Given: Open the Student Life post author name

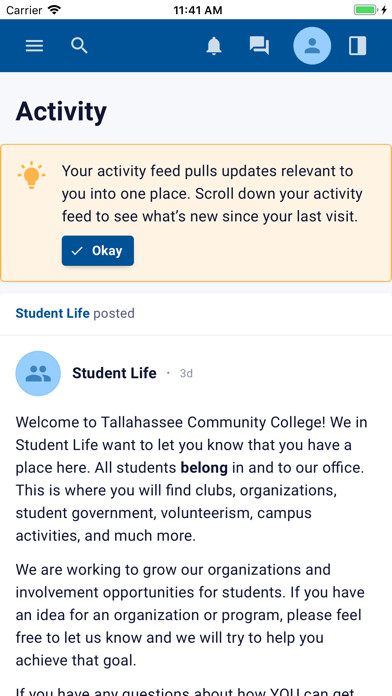Looking at the screenshot, I should point(114,373).
